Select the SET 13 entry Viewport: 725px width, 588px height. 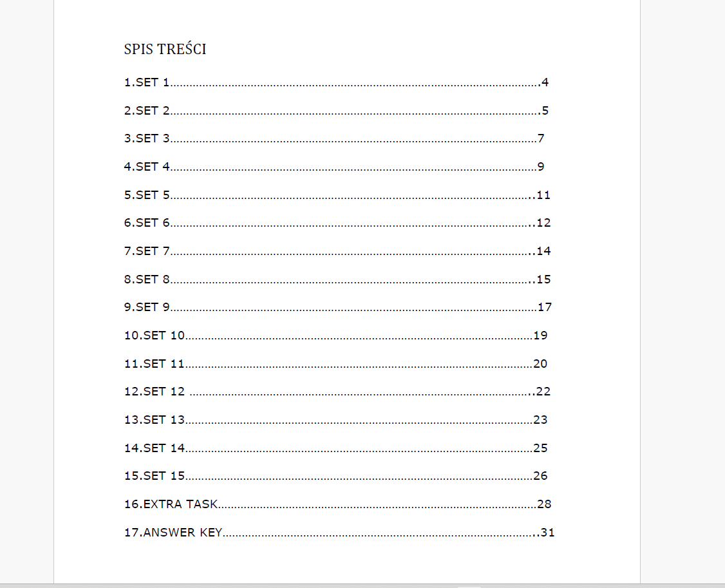155,420
